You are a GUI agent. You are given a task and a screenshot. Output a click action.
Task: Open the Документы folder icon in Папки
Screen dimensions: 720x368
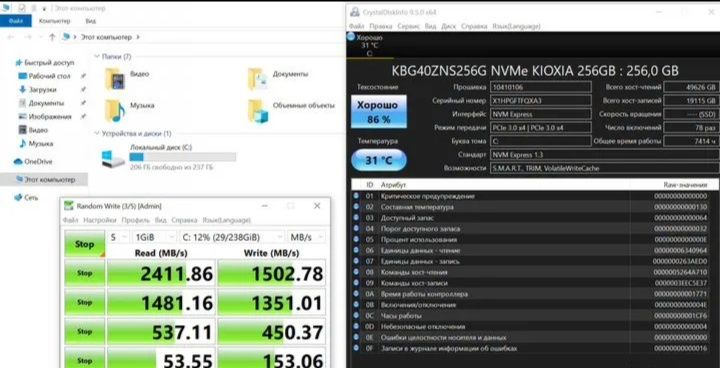tap(258, 79)
